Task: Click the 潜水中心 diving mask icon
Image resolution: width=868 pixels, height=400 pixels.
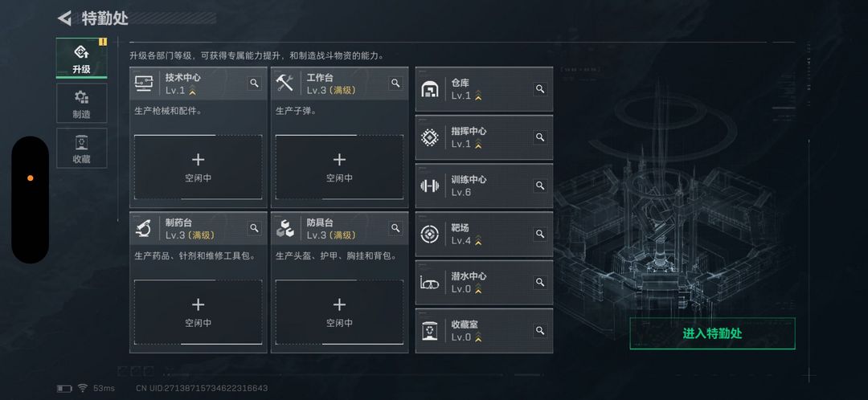Action: click(x=430, y=282)
